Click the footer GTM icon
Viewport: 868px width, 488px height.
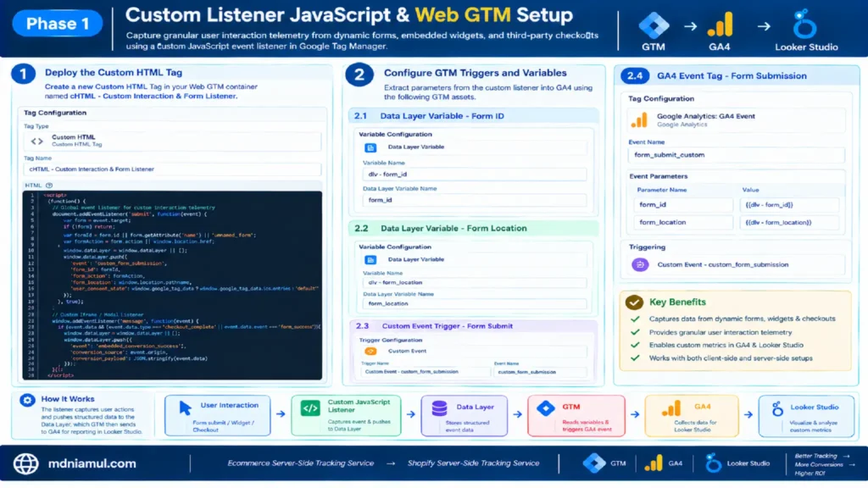pos(594,463)
